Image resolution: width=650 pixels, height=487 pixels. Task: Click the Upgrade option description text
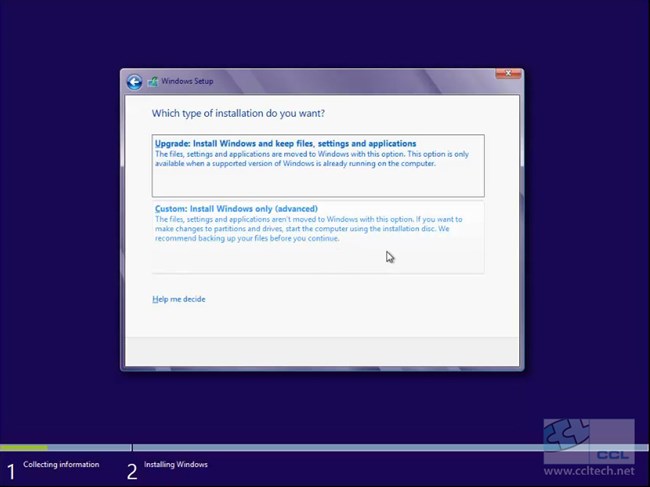[x=312, y=159]
